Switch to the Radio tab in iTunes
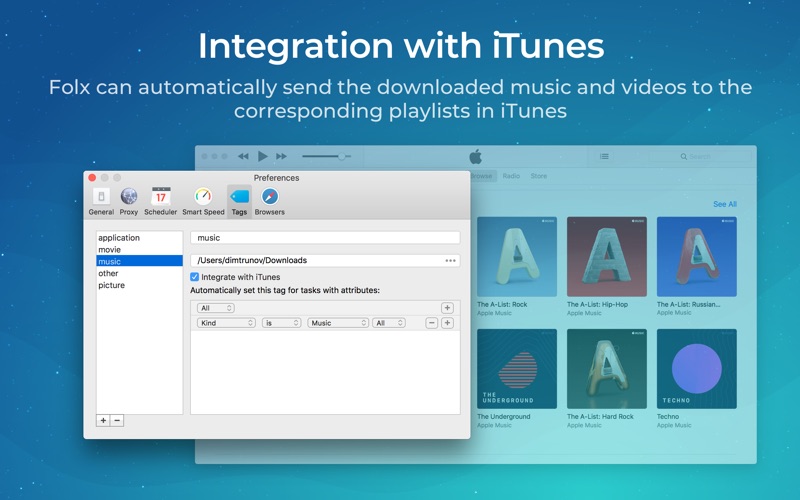Screen dimensions: 800x500 [511, 176]
